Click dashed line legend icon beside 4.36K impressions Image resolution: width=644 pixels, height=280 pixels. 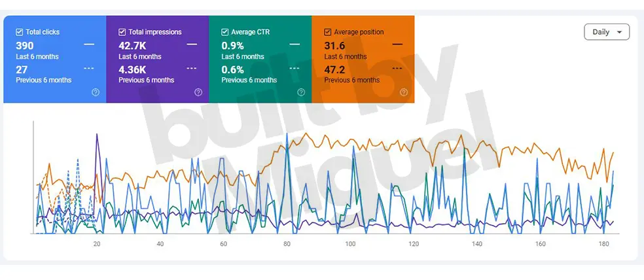coord(192,68)
